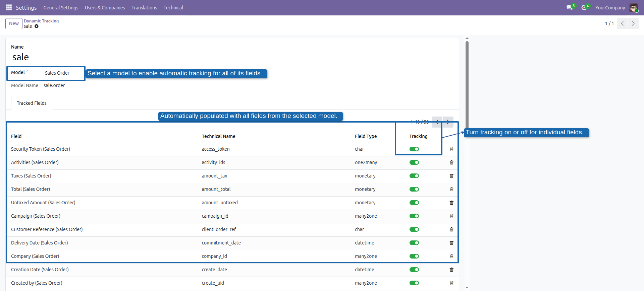Delete the create_uid row with trash icon
The image size is (644, 291).
451,283
